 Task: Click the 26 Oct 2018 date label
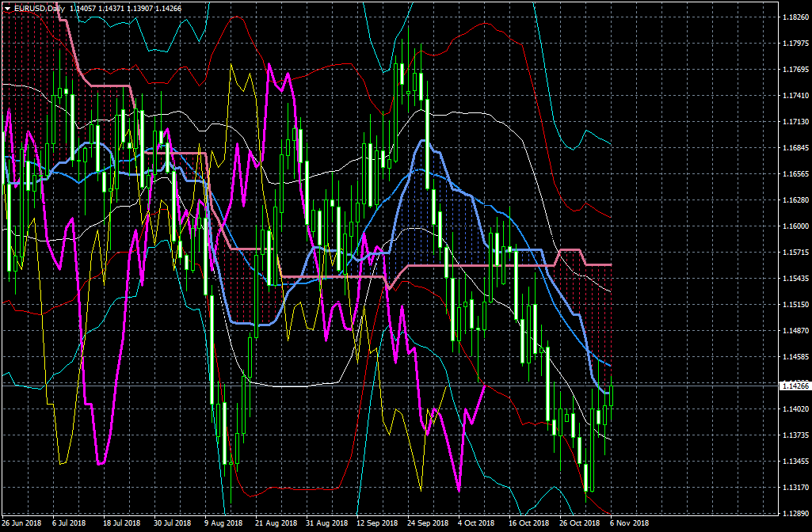pos(580,523)
